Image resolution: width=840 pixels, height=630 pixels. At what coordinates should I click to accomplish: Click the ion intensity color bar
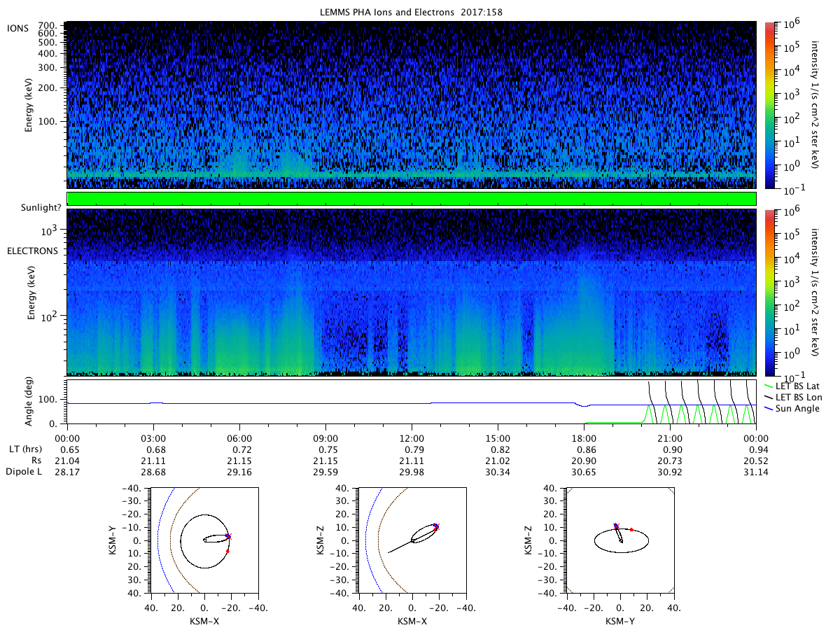pyautogui.click(x=771, y=105)
